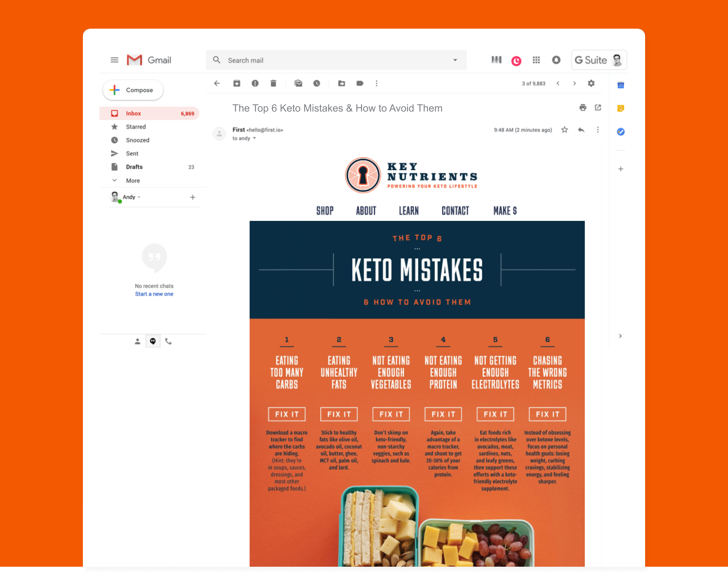The image size is (728, 574).
Task: Click 'Start a new one' chat link
Action: (x=154, y=294)
